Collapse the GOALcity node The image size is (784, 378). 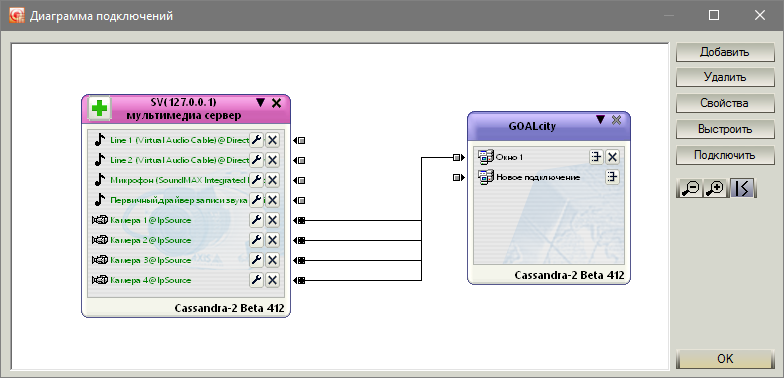tap(600, 120)
